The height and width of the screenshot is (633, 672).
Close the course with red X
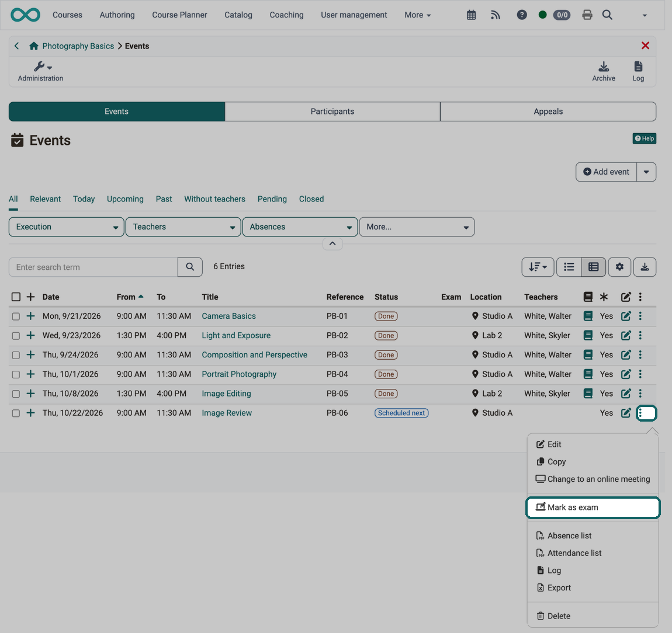point(645,46)
